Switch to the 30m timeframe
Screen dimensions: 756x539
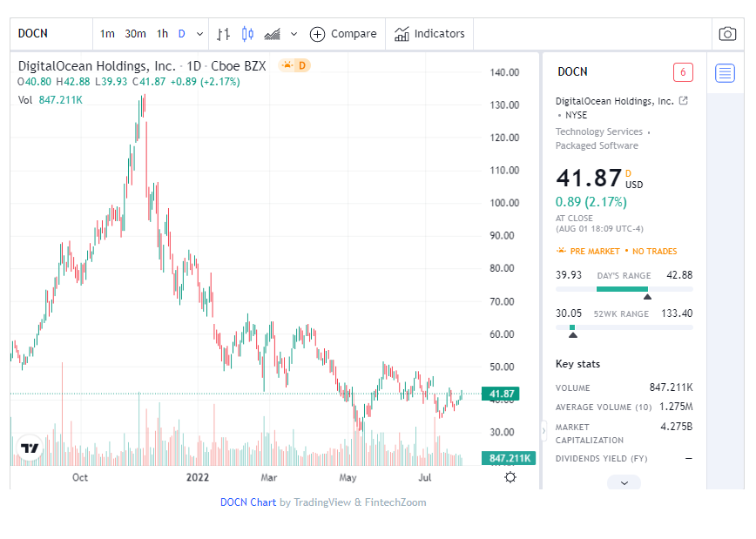pyautogui.click(x=135, y=34)
